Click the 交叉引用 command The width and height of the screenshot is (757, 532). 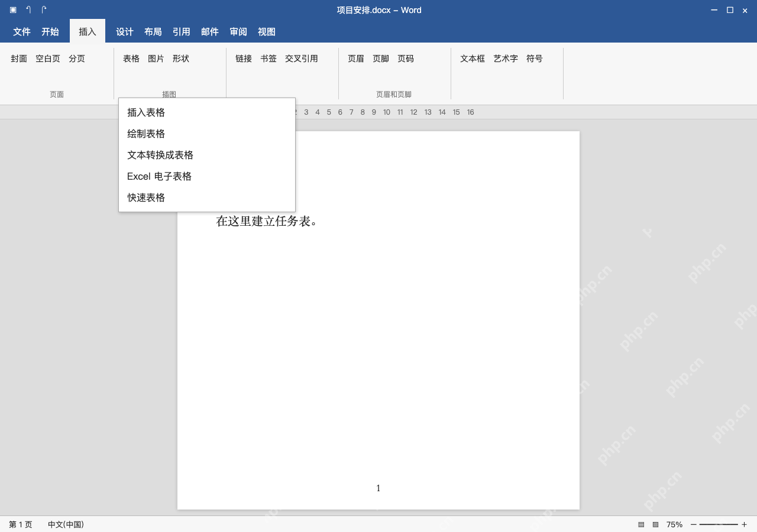[302, 59]
